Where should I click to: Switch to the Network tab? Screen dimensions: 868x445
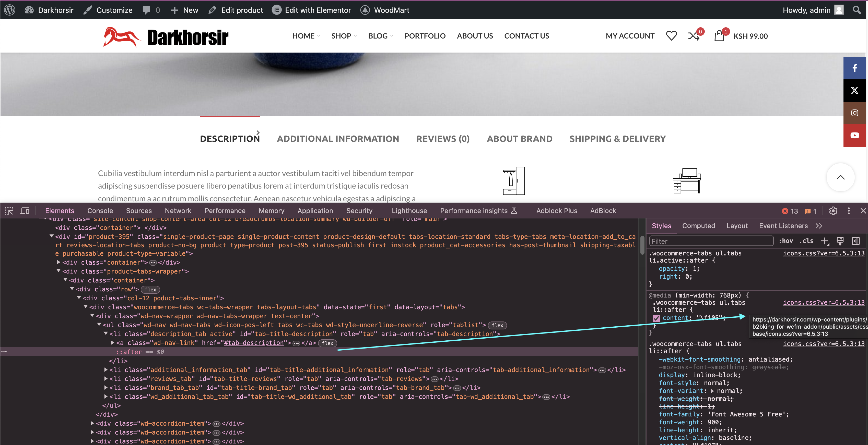coord(178,211)
